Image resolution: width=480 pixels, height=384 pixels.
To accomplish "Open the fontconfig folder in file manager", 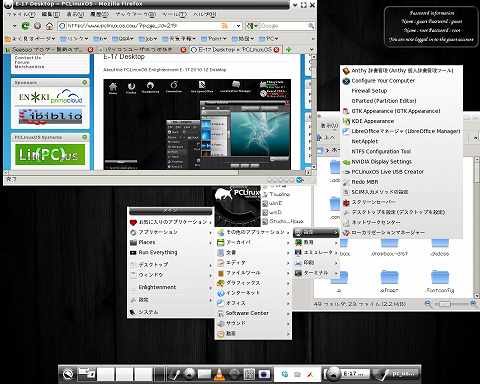I will tap(440, 282).
